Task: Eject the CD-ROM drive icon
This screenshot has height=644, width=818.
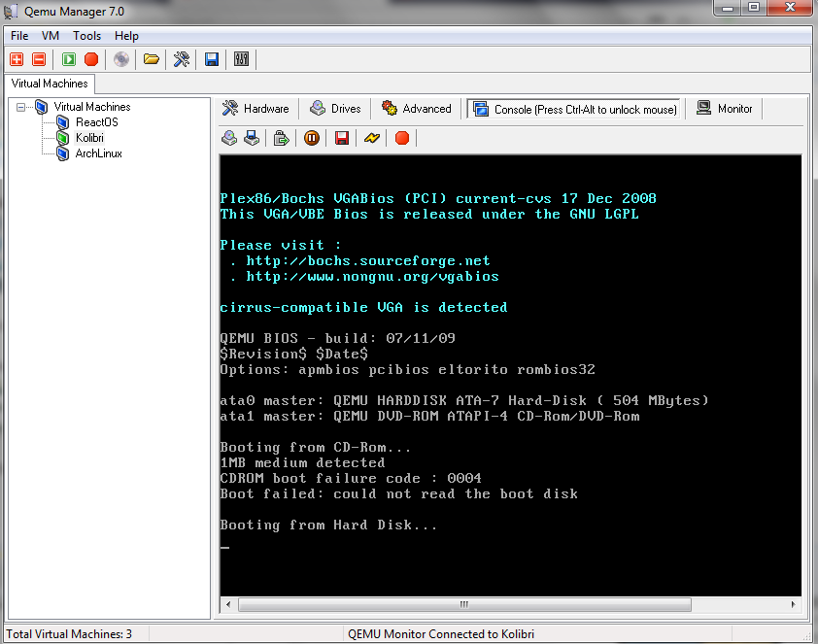Action: click(227, 138)
